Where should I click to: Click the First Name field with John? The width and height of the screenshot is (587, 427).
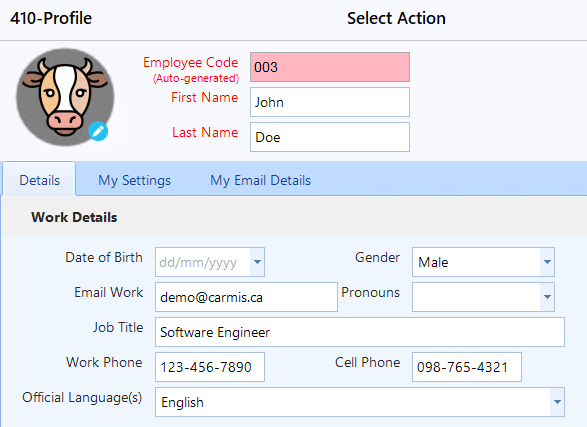click(x=330, y=102)
